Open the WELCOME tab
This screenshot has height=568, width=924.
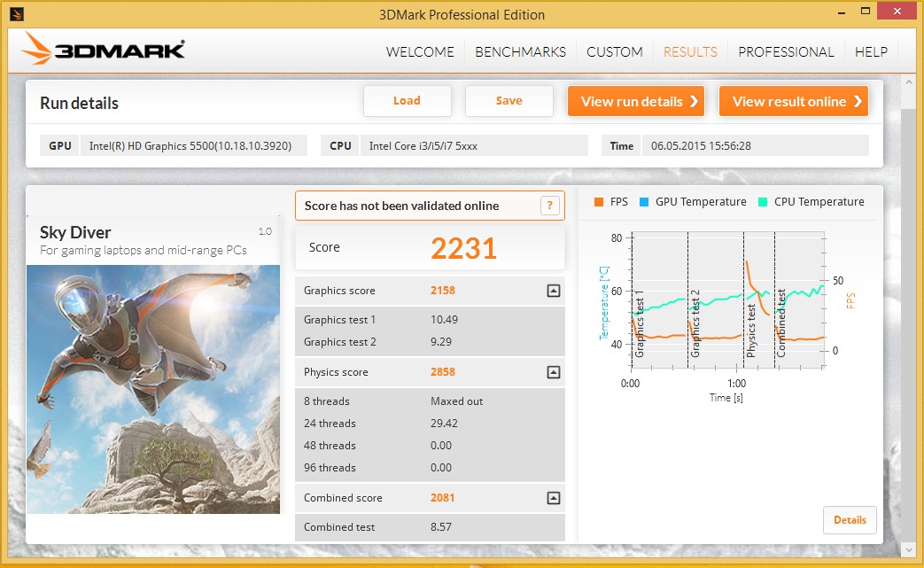point(420,51)
